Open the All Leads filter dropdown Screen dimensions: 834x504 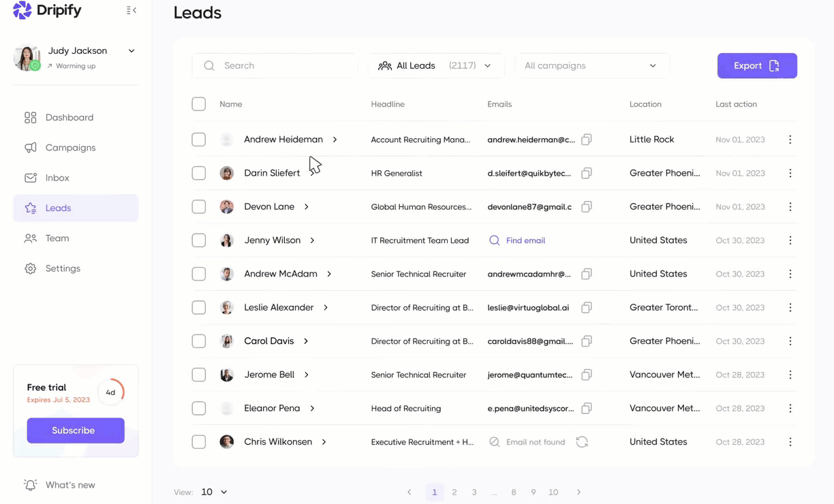tap(436, 66)
